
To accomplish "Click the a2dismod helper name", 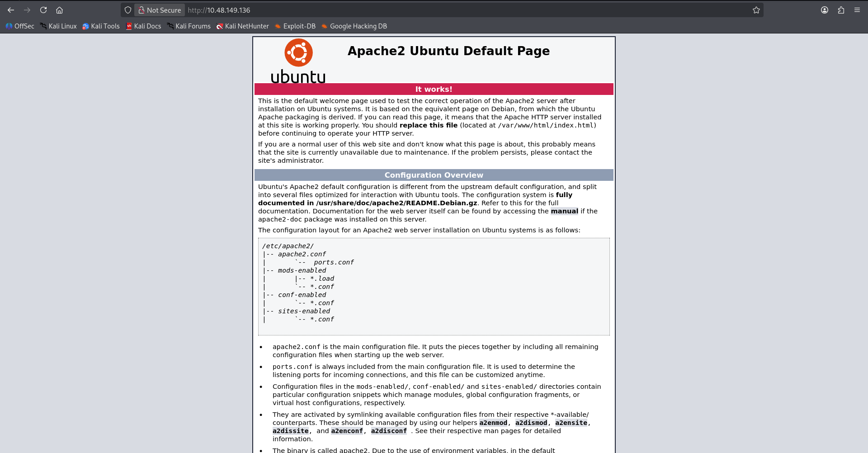I will pos(531,423).
